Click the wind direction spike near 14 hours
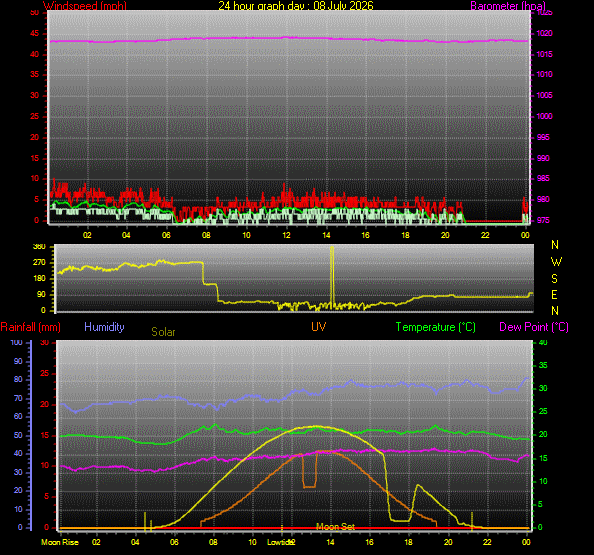This screenshot has height=555, width=594. pos(332,277)
